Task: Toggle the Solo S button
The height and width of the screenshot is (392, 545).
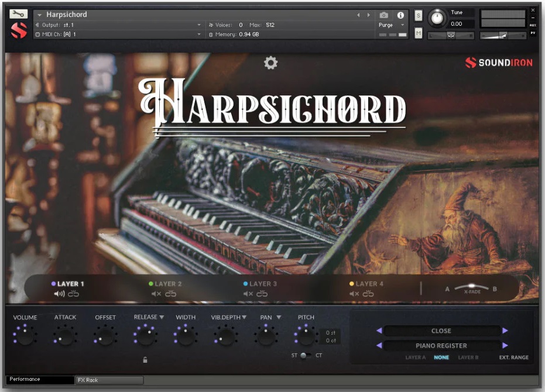Action: (x=419, y=15)
